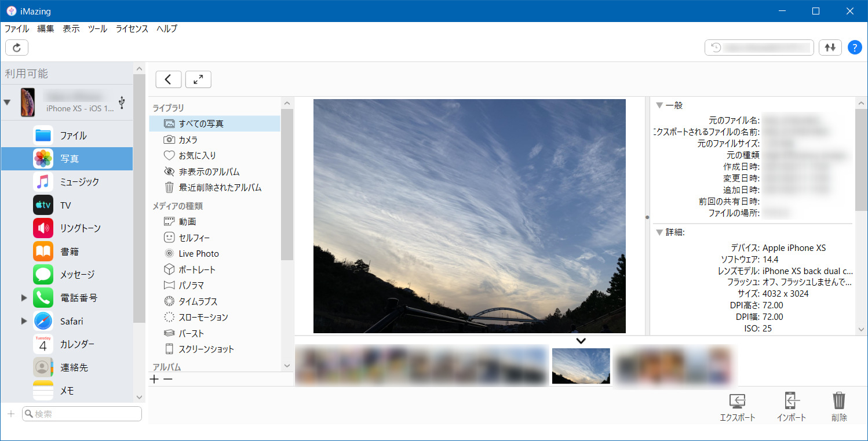Remove album with minus button
868x441 pixels.
(x=167, y=380)
